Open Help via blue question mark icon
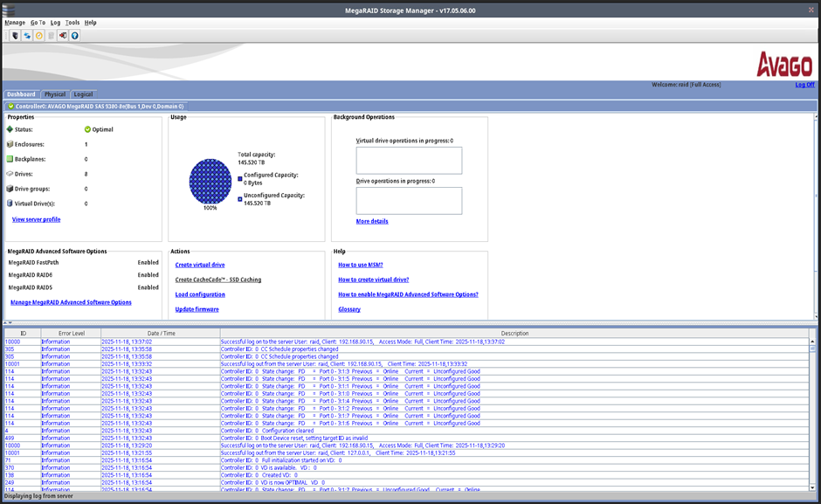The width and height of the screenshot is (821, 504). pos(75,36)
